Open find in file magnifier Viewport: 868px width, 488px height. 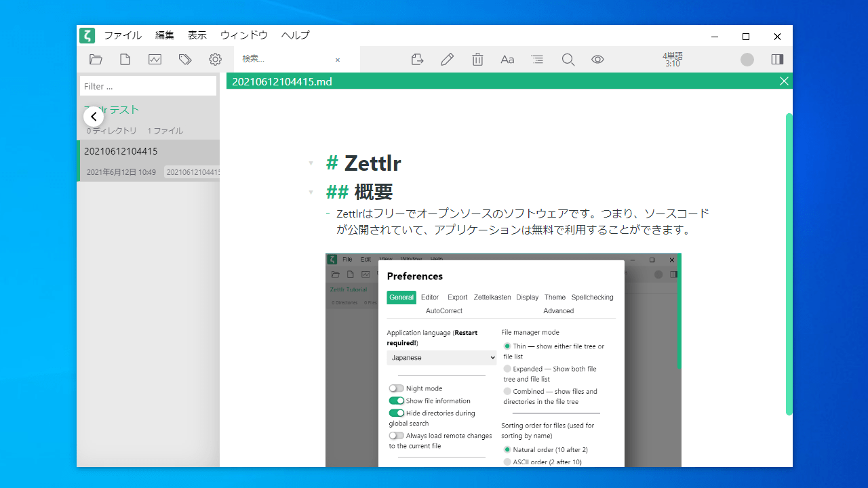tap(568, 60)
